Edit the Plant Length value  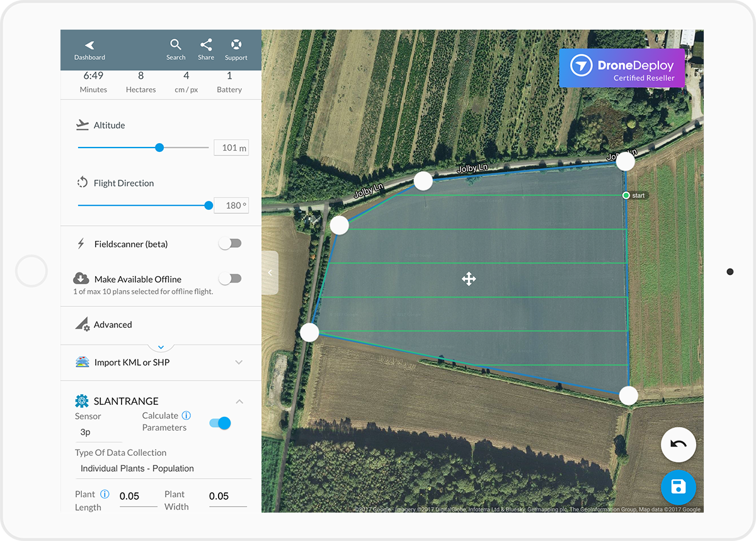pyautogui.click(x=138, y=497)
